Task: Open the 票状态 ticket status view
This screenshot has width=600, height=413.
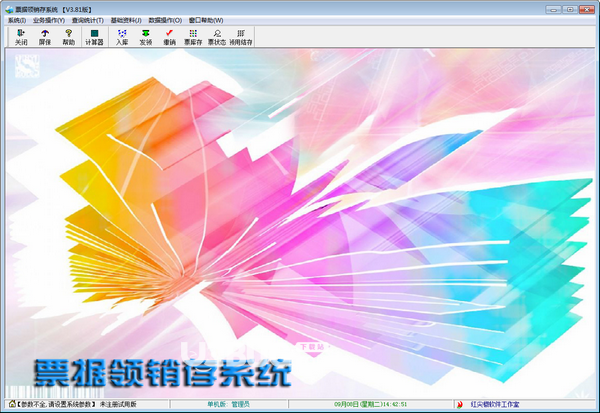Action: coord(217,37)
